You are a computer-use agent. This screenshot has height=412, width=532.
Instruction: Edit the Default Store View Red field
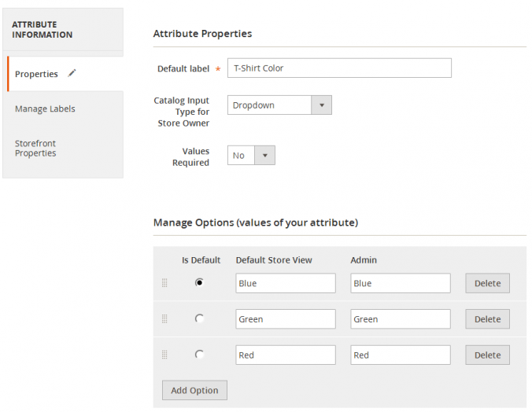(286, 355)
